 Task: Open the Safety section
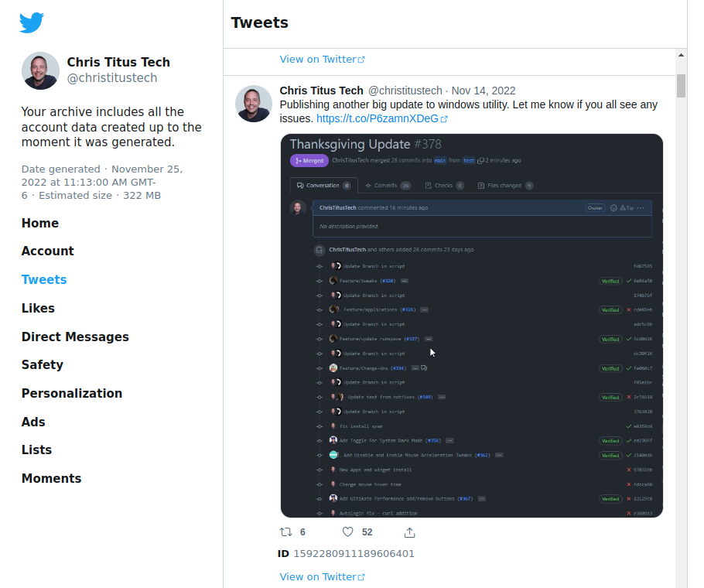(43, 364)
